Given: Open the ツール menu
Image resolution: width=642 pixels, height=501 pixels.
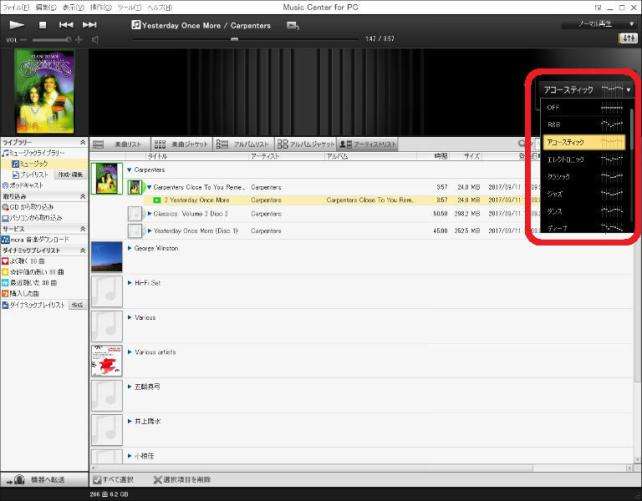Looking at the screenshot, I should pyautogui.click(x=129, y=7).
